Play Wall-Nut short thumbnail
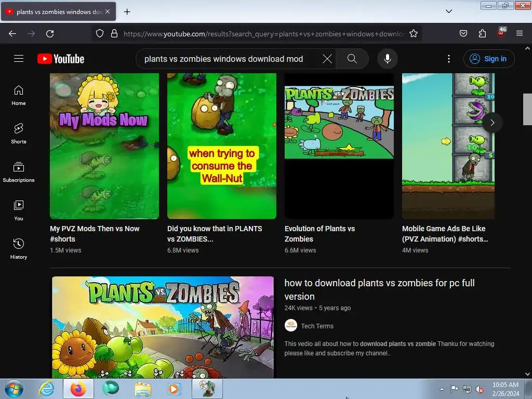 click(x=221, y=146)
